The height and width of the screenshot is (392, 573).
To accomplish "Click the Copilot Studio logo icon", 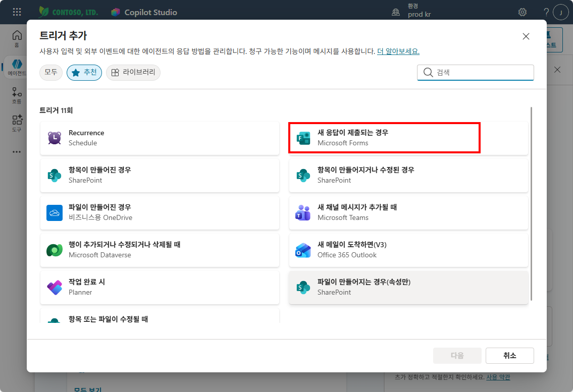I will pos(116,12).
